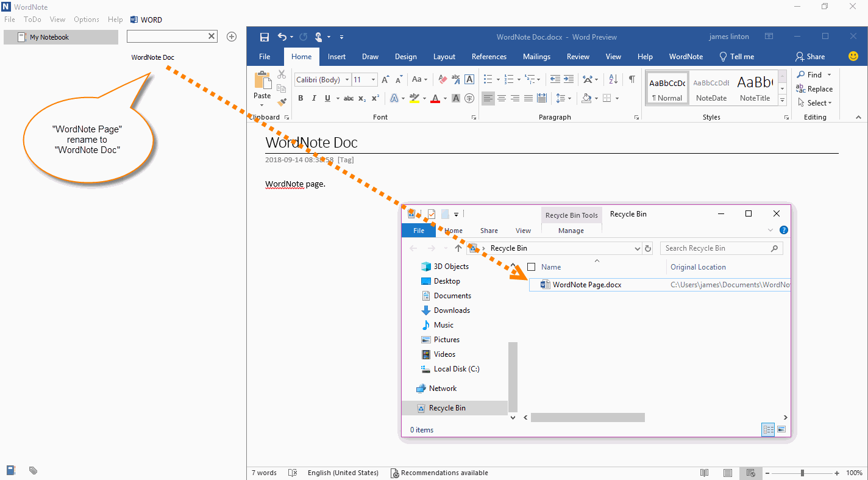Viewport: 868px width, 480px height.
Task: Decrease font size with the Shrink Font icon
Action: [399, 79]
